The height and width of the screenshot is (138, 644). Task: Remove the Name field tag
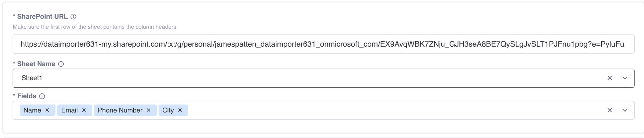(47, 110)
